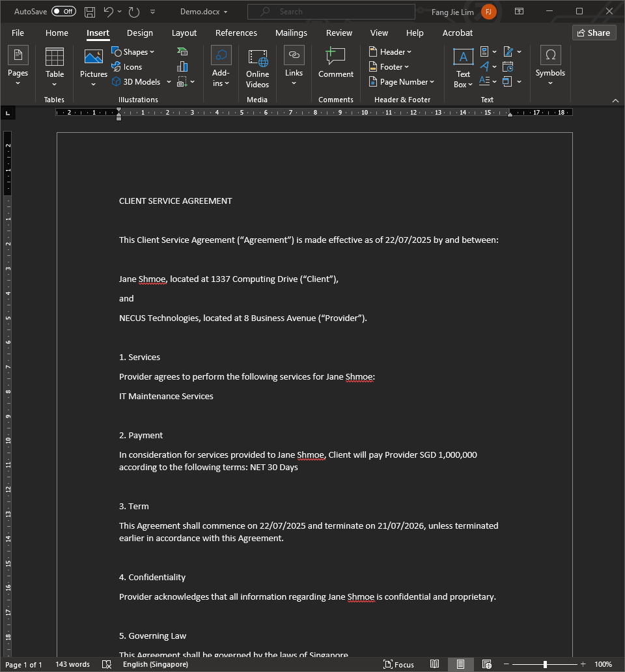Undo the last action

click(108, 12)
